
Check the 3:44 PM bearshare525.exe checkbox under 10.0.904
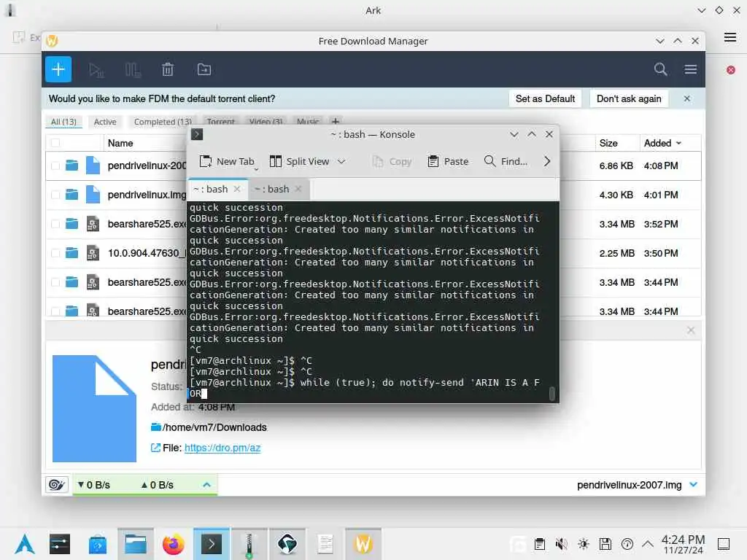(x=55, y=282)
